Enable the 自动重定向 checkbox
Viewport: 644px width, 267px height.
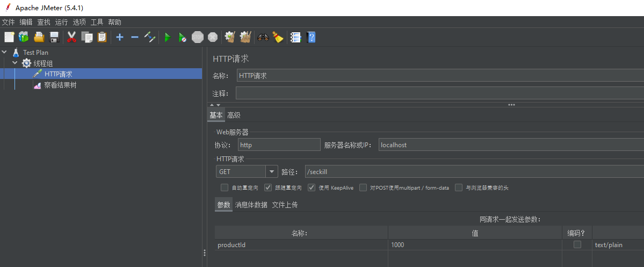[x=225, y=187]
